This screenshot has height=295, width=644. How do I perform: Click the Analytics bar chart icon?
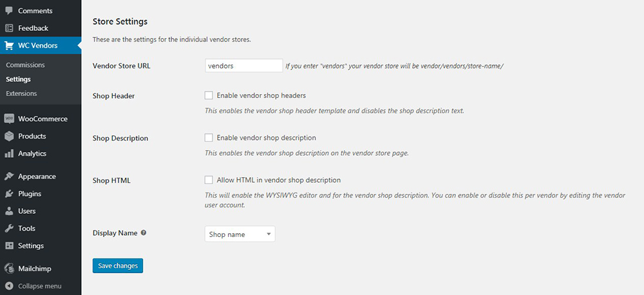[x=9, y=154]
